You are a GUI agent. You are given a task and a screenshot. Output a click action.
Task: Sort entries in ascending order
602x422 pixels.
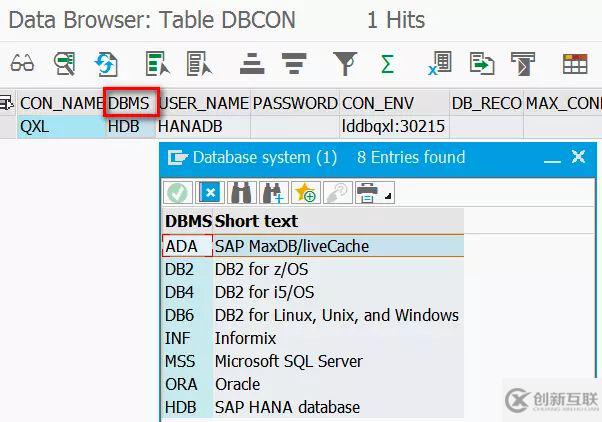tap(252, 64)
